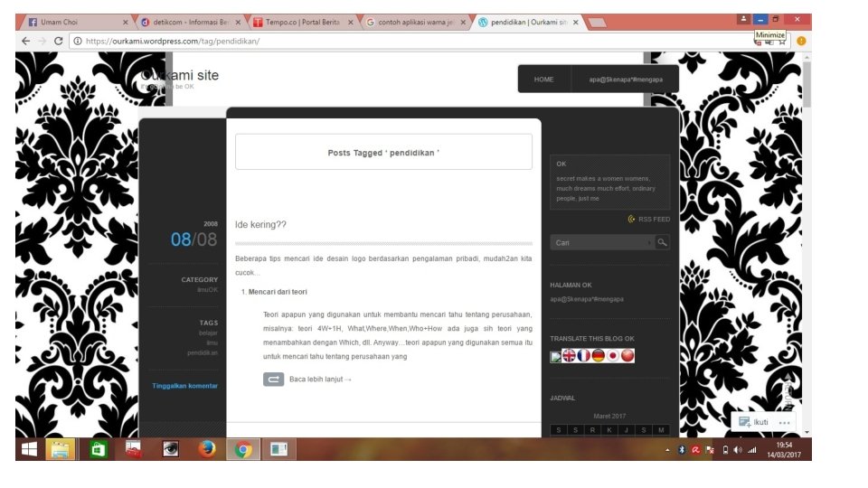
Task: Click the battery icon in the system tray
Action: click(x=725, y=450)
